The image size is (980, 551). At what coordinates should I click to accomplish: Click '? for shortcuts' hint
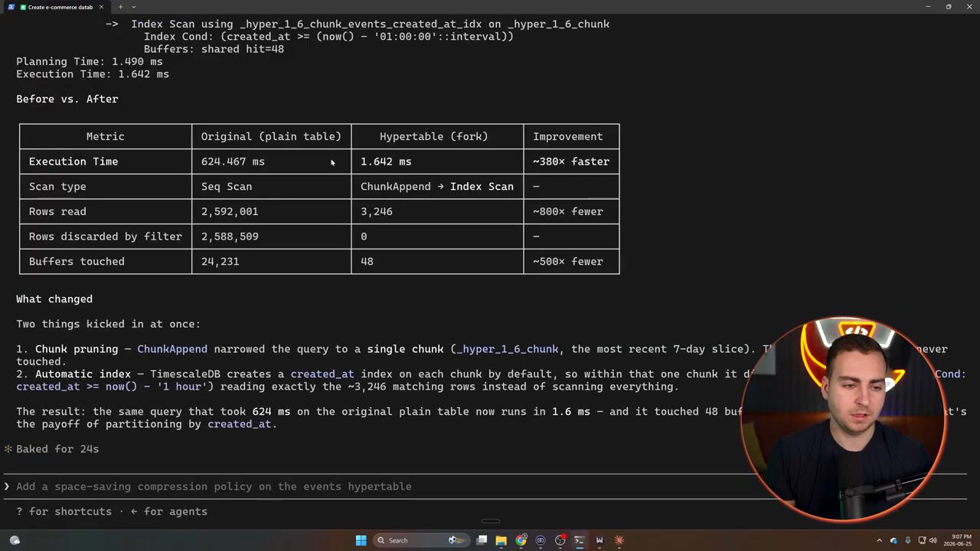[64, 511]
